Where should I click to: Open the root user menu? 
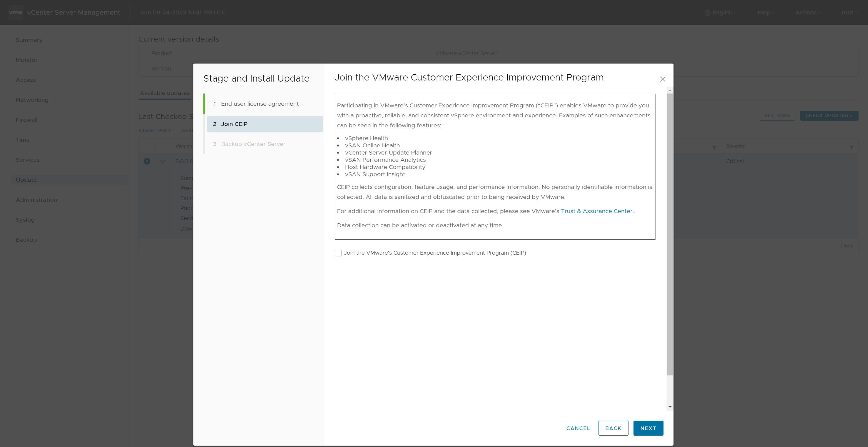coord(849,12)
